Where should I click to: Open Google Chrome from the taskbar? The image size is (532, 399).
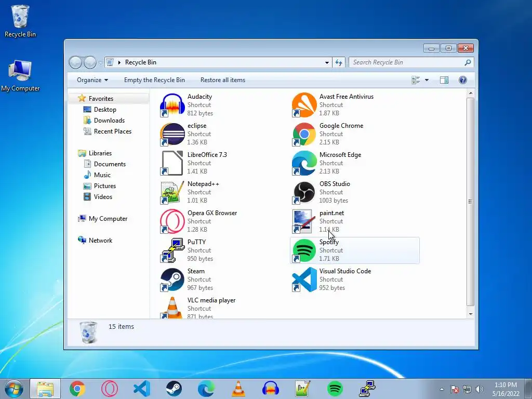tap(77, 389)
